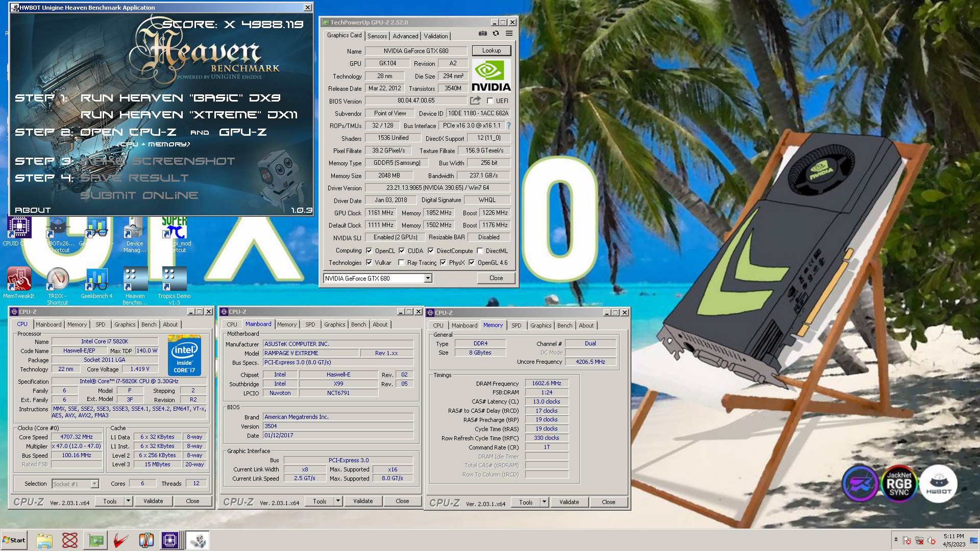Show hidden tray icons chevron
The height and width of the screenshot is (551, 980).
click(x=896, y=540)
